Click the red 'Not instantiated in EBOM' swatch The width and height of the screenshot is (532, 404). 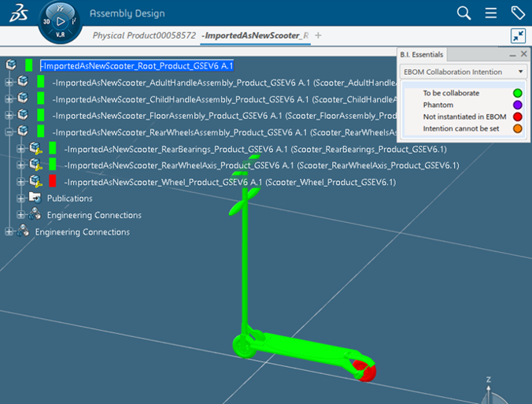tap(518, 117)
